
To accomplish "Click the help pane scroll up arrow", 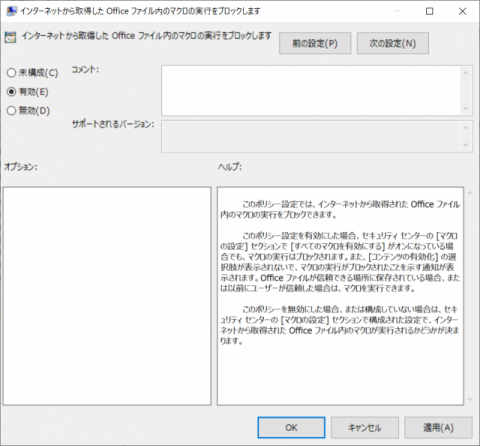I will [470, 193].
